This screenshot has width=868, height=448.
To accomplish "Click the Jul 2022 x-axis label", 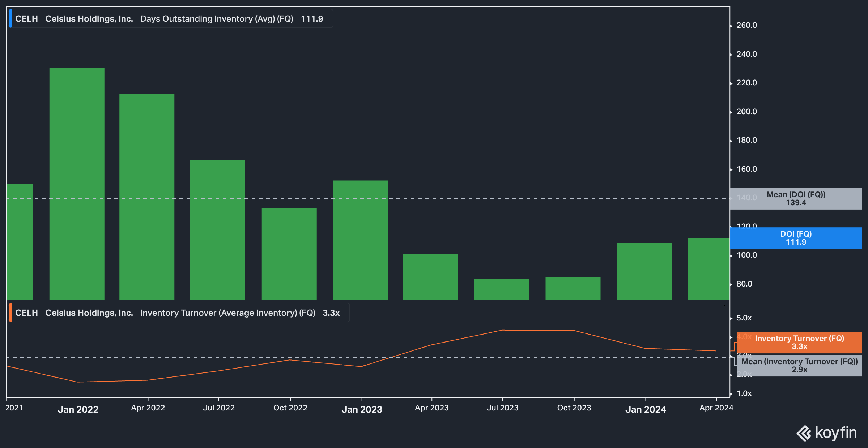I will 219,408.
